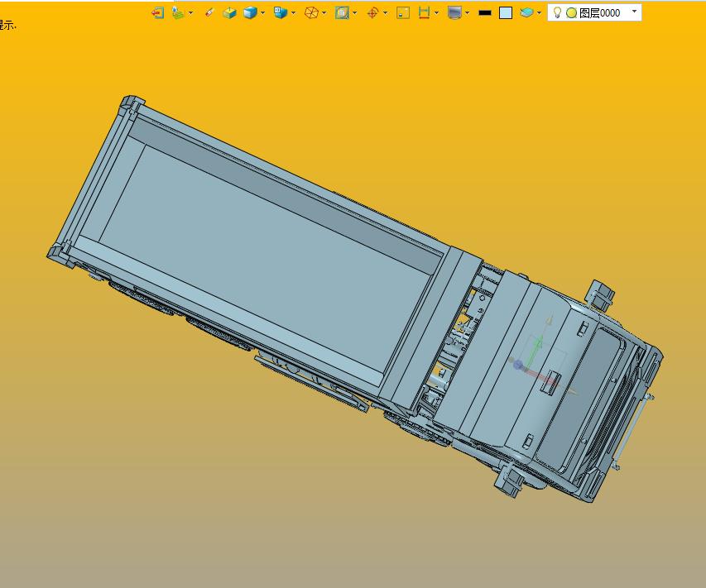This screenshot has width=706, height=588.
Task: Click the yellow circle layer color indicator
Action: 571,13
